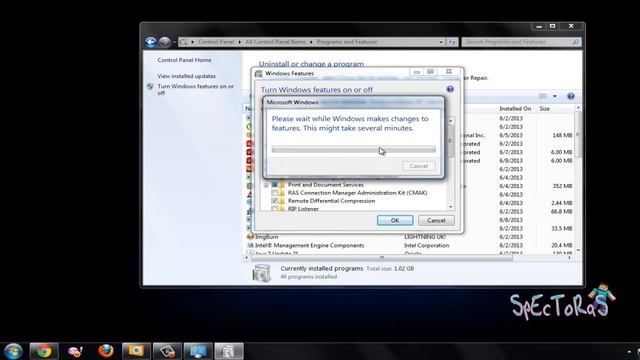
Task: Click the installed programs icon in details pane
Action: tap(261, 272)
